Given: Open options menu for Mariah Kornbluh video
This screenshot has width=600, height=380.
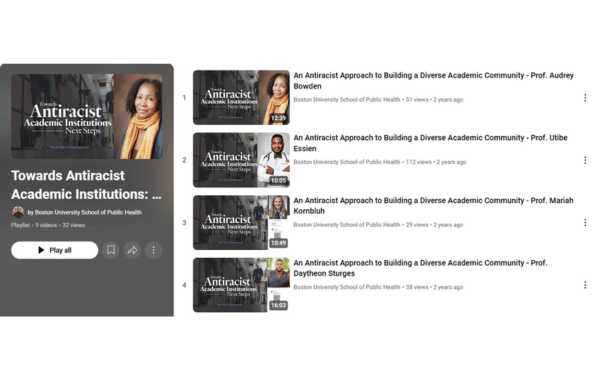Looking at the screenshot, I should (585, 223).
